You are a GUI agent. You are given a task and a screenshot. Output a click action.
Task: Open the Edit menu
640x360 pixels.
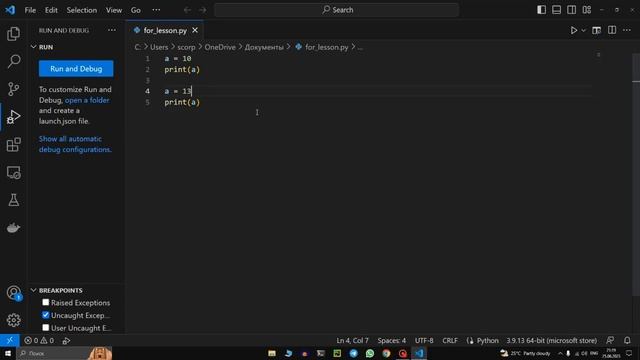51,10
